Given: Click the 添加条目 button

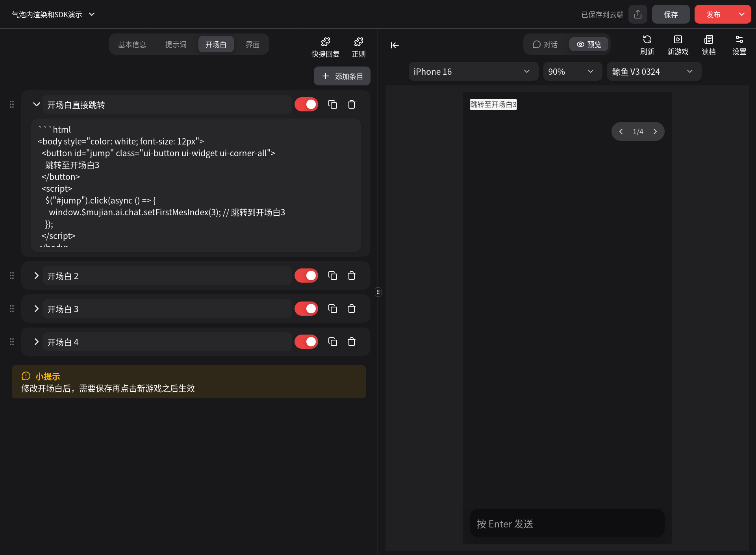Looking at the screenshot, I should click(x=342, y=76).
